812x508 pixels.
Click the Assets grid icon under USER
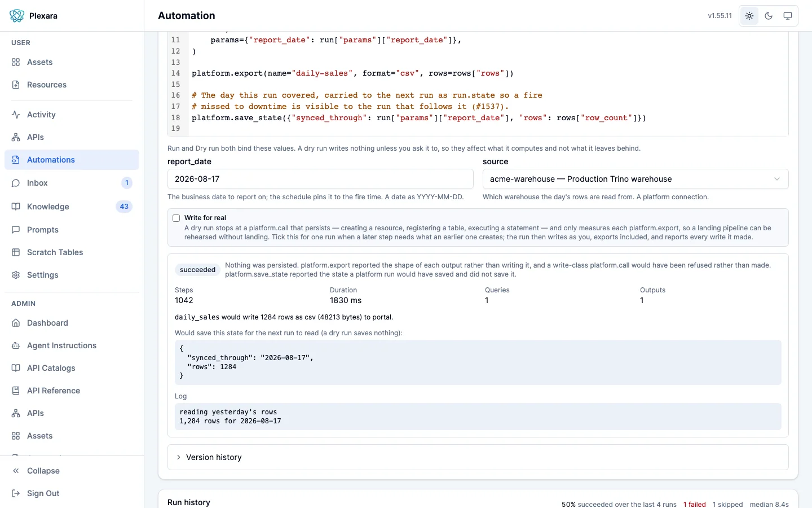(x=16, y=62)
